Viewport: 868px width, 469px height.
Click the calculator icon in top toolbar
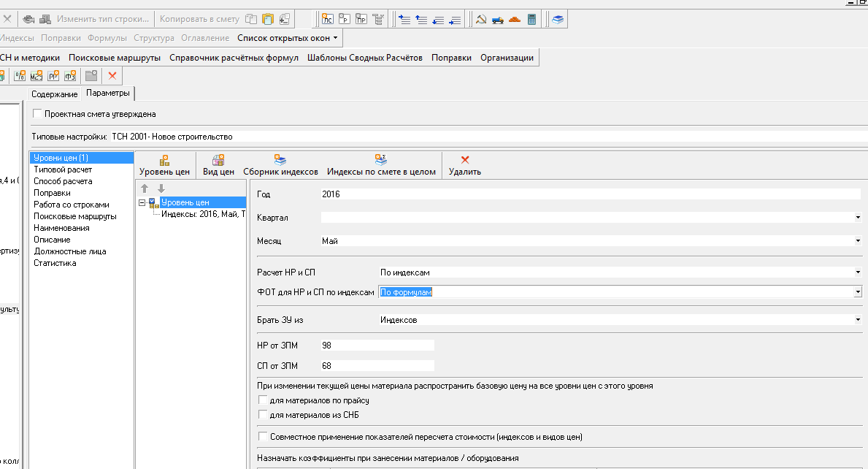coord(532,20)
